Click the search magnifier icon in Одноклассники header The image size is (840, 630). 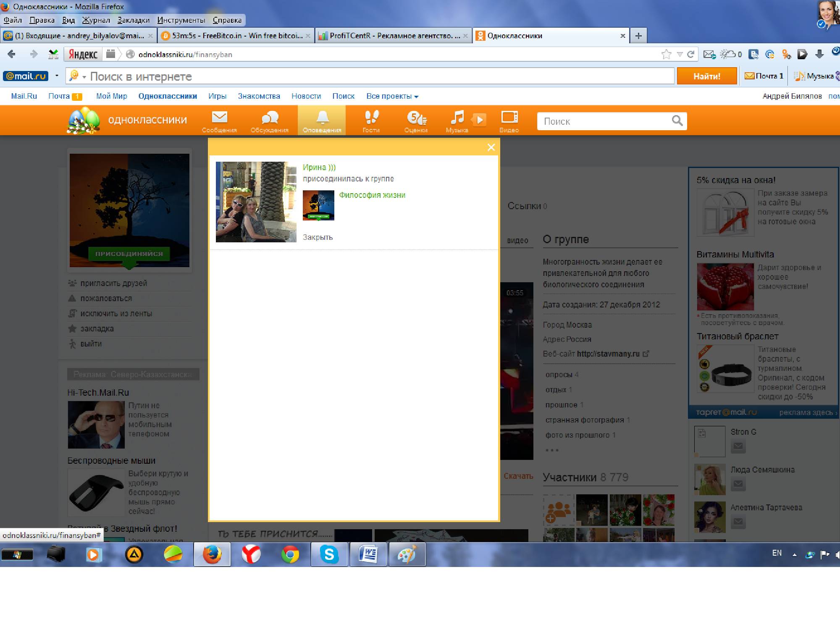677,121
